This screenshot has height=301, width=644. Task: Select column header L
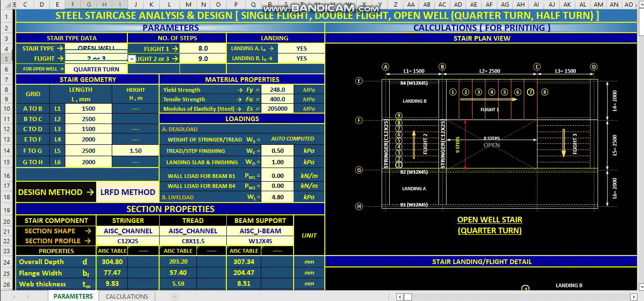click(x=170, y=5)
